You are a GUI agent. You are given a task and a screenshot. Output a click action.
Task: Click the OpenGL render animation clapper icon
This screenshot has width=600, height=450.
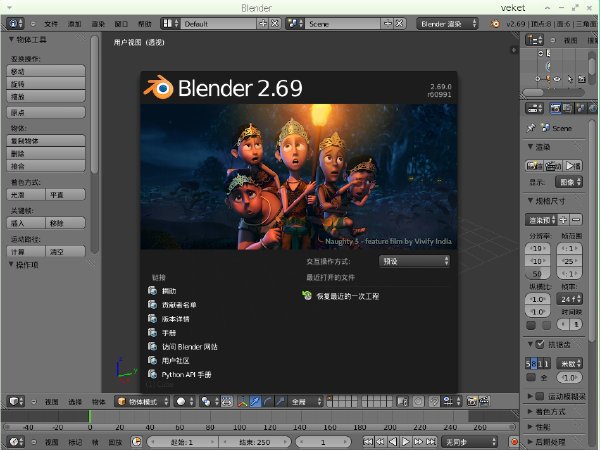pyautogui.click(x=484, y=401)
